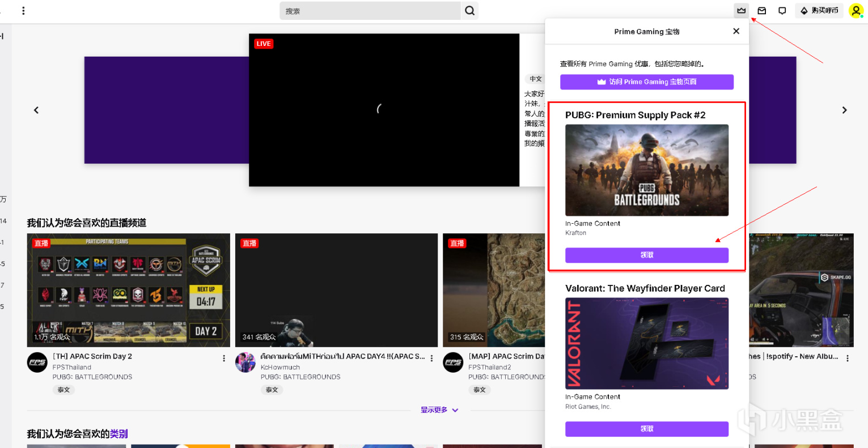Select 中文 tag on featured stream

point(536,79)
